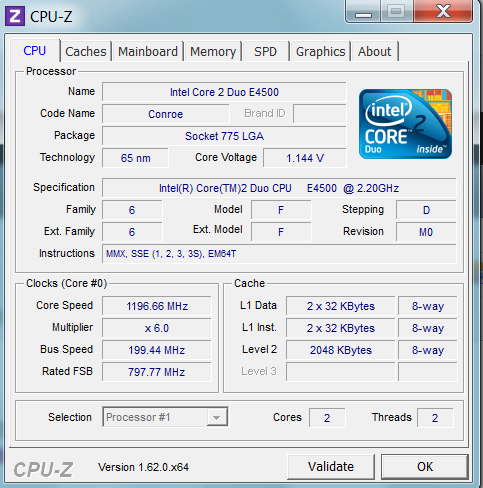This screenshot has width=483, height=488.
Task: Click the empty Level 3 cache field
Action: point(340,372)
